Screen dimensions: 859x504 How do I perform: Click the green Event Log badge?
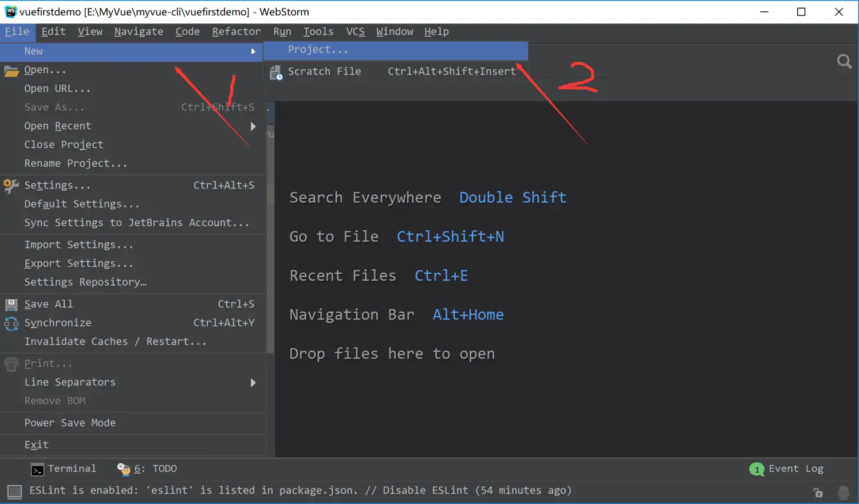point(756,470)
